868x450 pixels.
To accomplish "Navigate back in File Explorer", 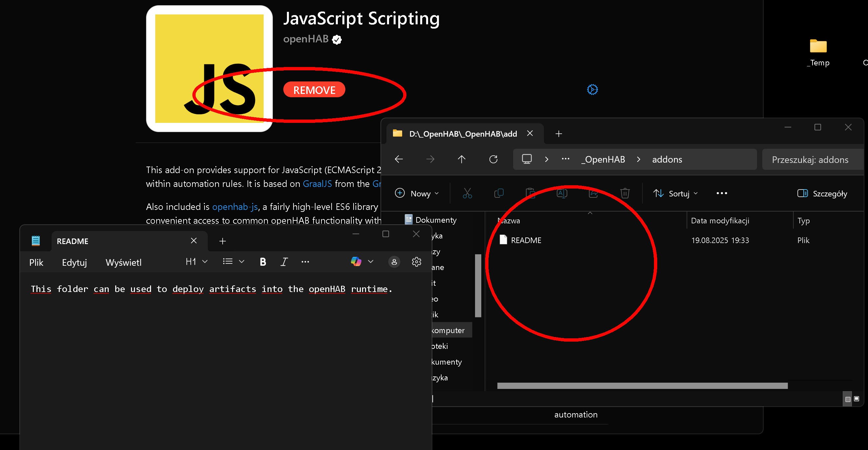I will 399,159.
